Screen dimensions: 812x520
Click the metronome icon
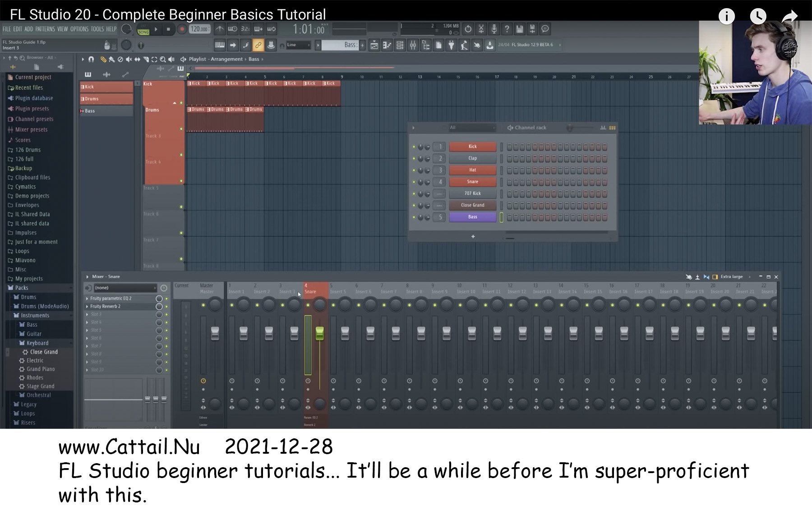tap(220, 29)
